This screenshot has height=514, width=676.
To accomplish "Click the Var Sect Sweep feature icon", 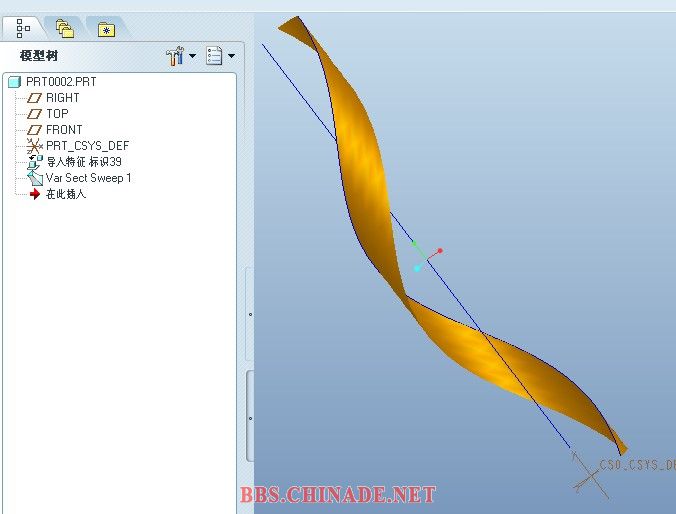I will (x=35, y=178).
